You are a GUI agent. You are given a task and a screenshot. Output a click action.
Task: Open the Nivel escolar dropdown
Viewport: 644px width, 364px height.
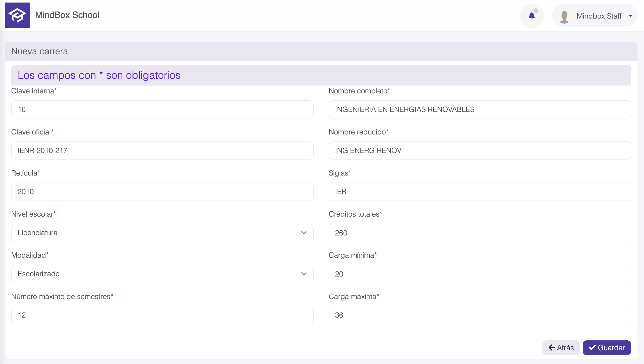click(162, 233)
